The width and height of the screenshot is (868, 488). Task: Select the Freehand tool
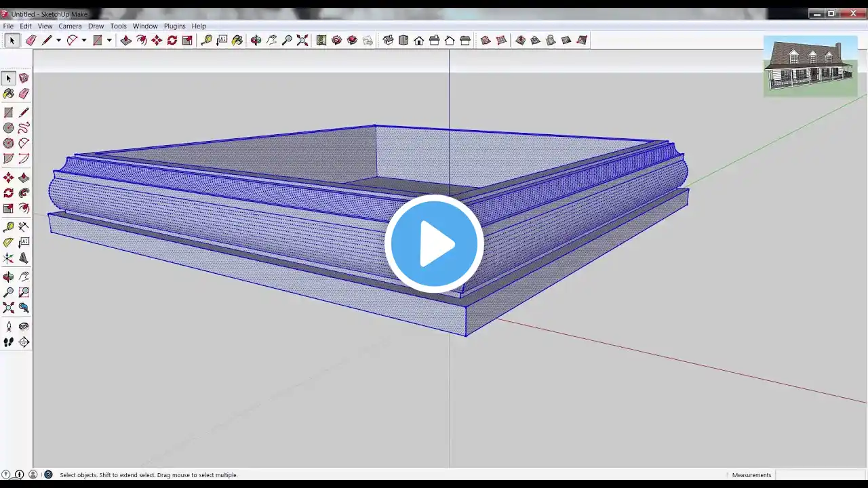pos(24,128)
